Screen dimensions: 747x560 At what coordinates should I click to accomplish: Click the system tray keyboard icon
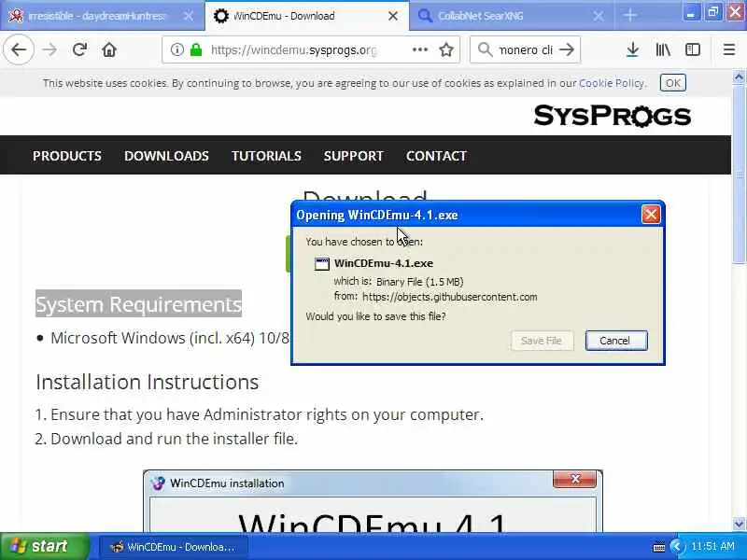[659, 547]
